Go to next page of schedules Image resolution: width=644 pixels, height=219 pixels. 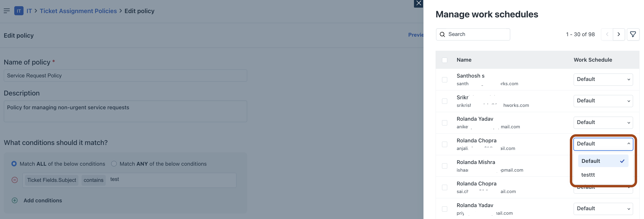click(619, 34)
